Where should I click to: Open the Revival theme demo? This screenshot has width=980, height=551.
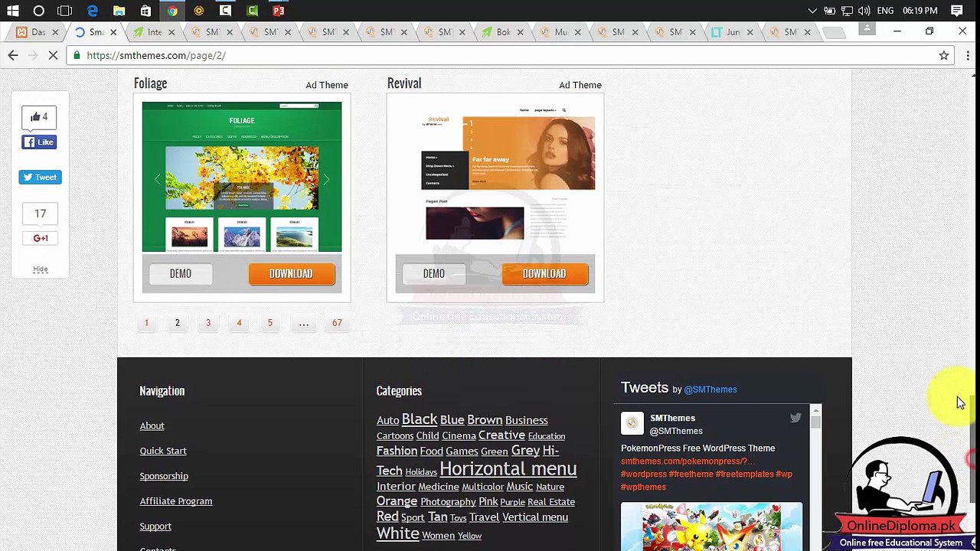click(x=434, y=273)
